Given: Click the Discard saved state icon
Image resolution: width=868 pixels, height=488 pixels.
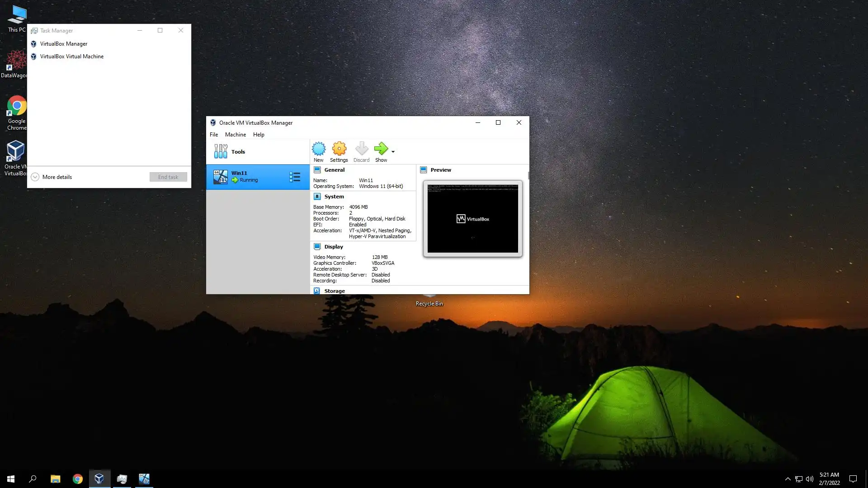Looking at the screenshot, I should (361, 149).
